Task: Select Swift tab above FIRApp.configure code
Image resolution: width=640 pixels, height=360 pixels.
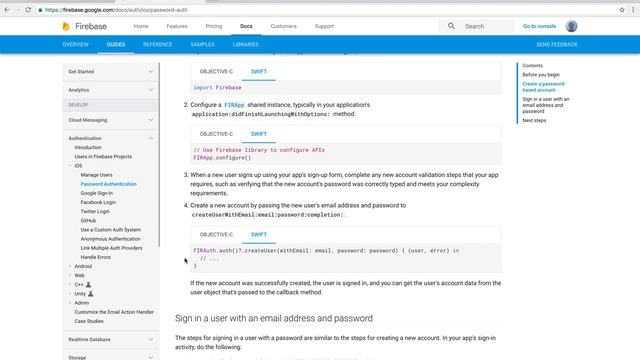Action: (x=259, y=134)
